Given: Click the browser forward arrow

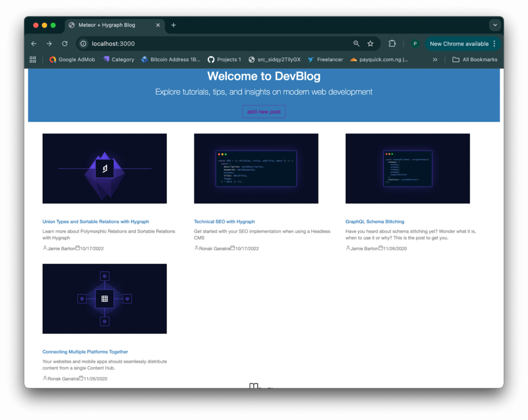Looking at the screenshot, I should pos(49,44).
